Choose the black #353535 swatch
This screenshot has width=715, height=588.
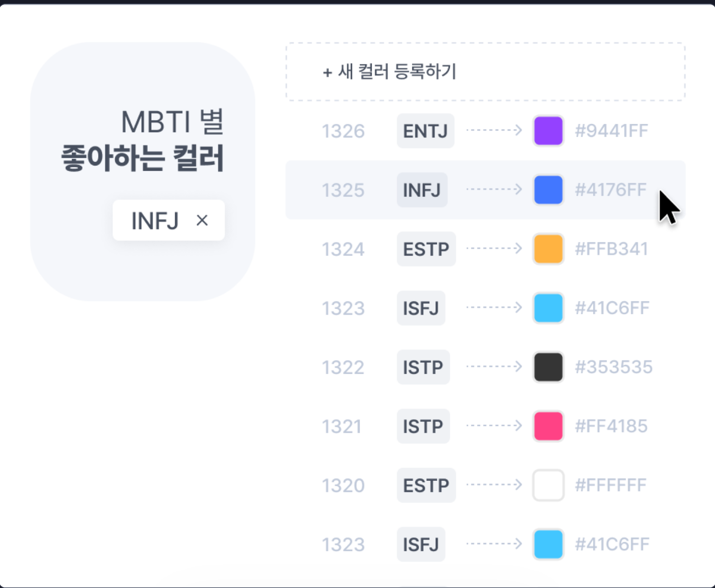(x=548, y=367)
